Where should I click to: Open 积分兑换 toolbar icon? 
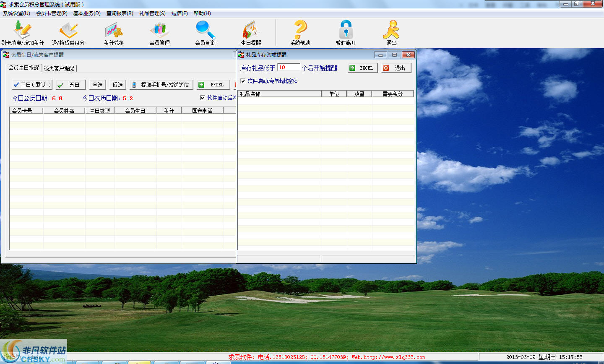click(114, 33)
